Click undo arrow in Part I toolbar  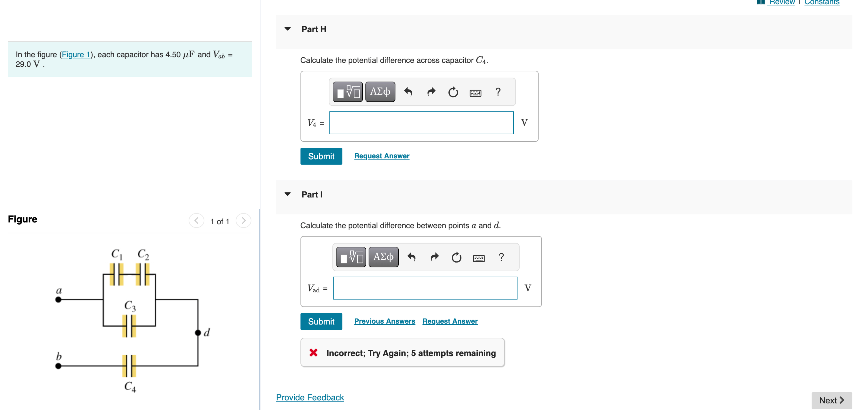click(411, 257)
